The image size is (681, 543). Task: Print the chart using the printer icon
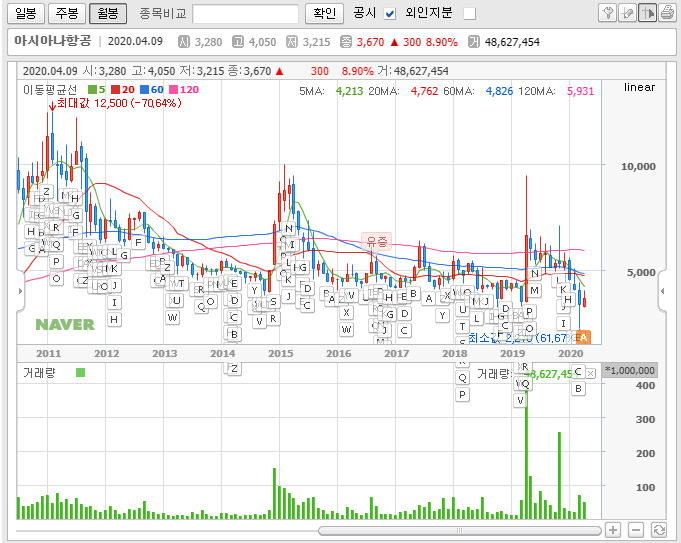pos(667,13)
